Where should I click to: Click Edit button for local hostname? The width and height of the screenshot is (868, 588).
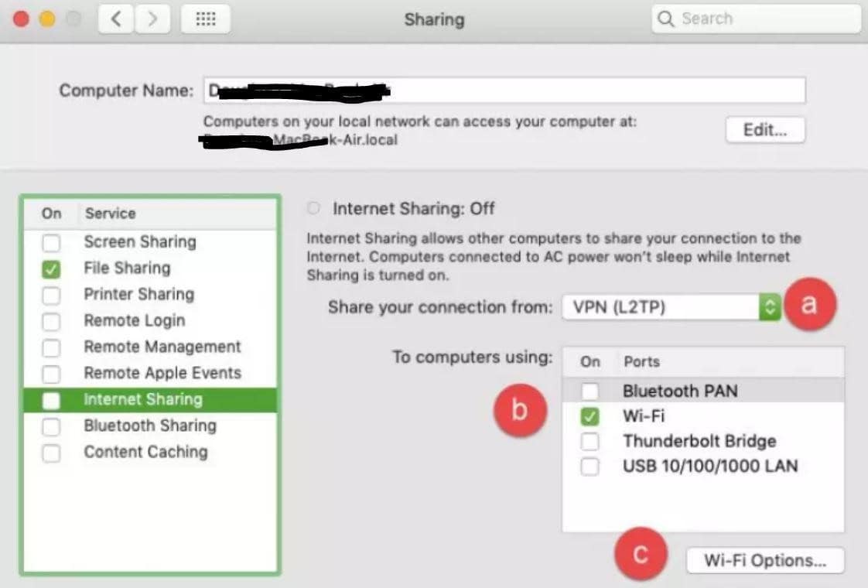pos(764,130)
